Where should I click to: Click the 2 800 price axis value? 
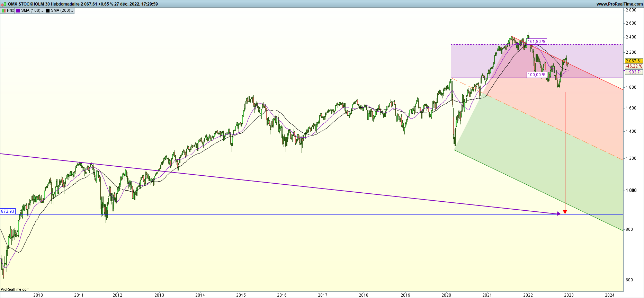point(631,10)
